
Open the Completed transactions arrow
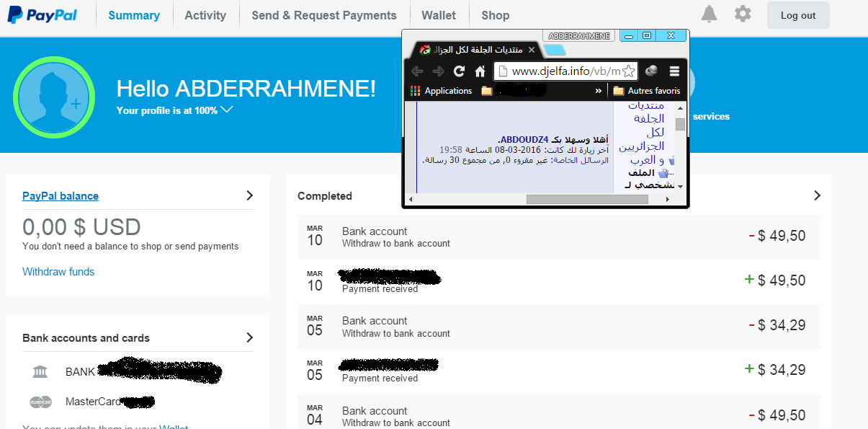coord(817,195)
